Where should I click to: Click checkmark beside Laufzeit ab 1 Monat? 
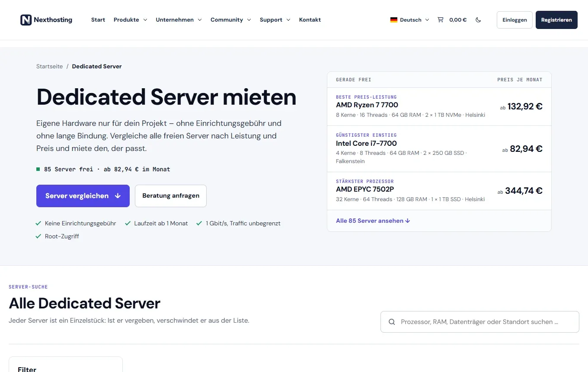point(128,223)
